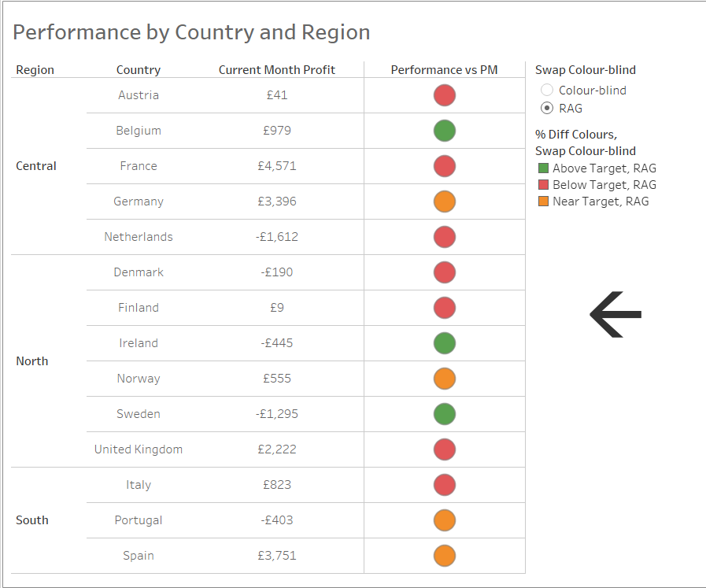The height and width of the screenshot is (588, 706).
Task: Select the RAG radio option
Action: (x=548, y=109)
